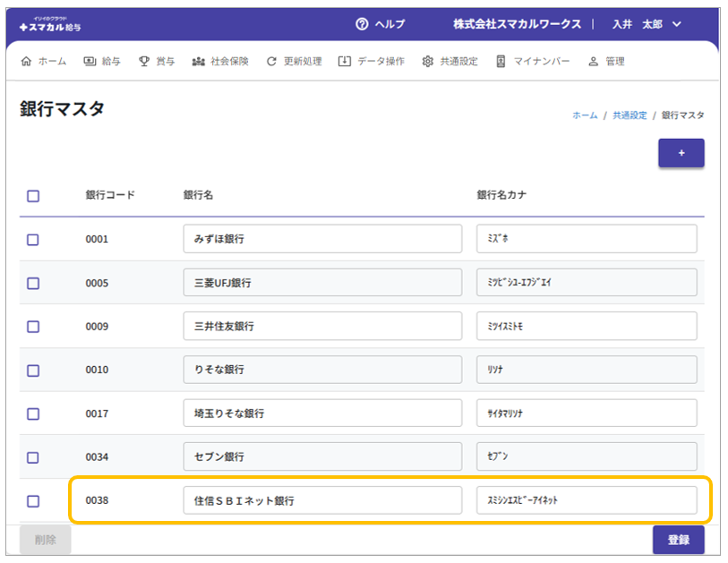Viewport: 728px width, 563px height.
Task: Click the 更新処理 refresh icon
Action: click(271, 62)
